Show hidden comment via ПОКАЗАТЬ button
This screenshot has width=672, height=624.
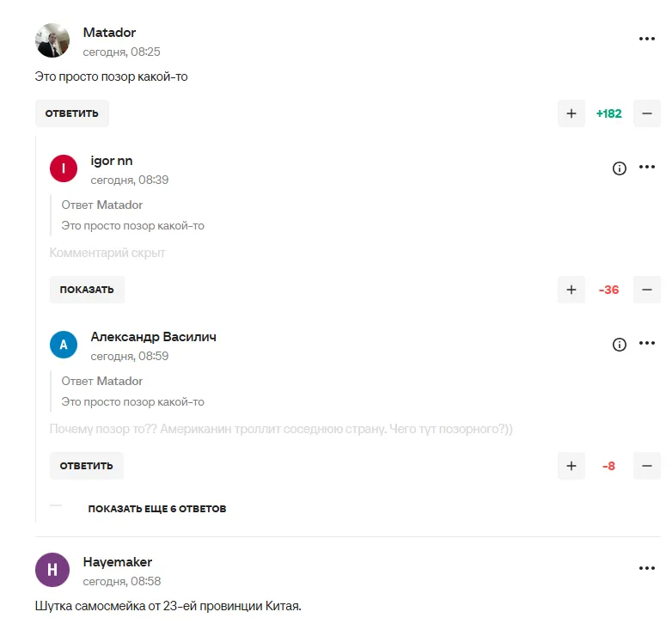tap(87, 290)
